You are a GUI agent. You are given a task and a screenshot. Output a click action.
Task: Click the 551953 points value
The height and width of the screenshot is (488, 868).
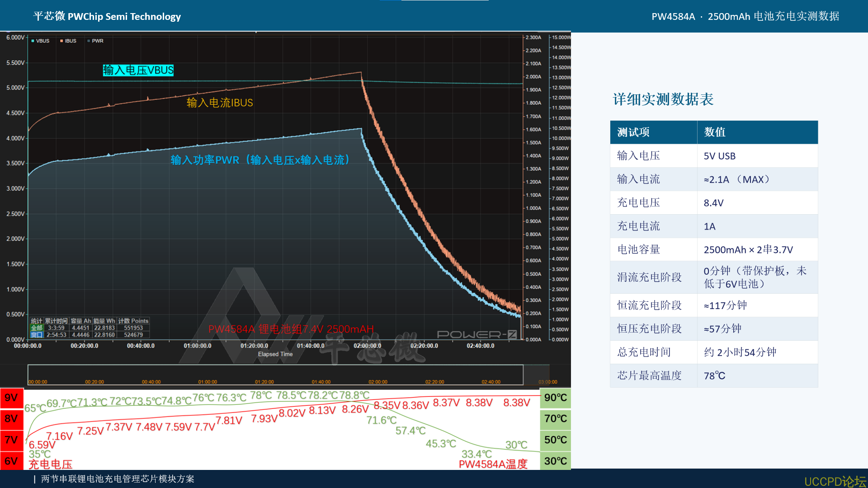coord(133,328)
